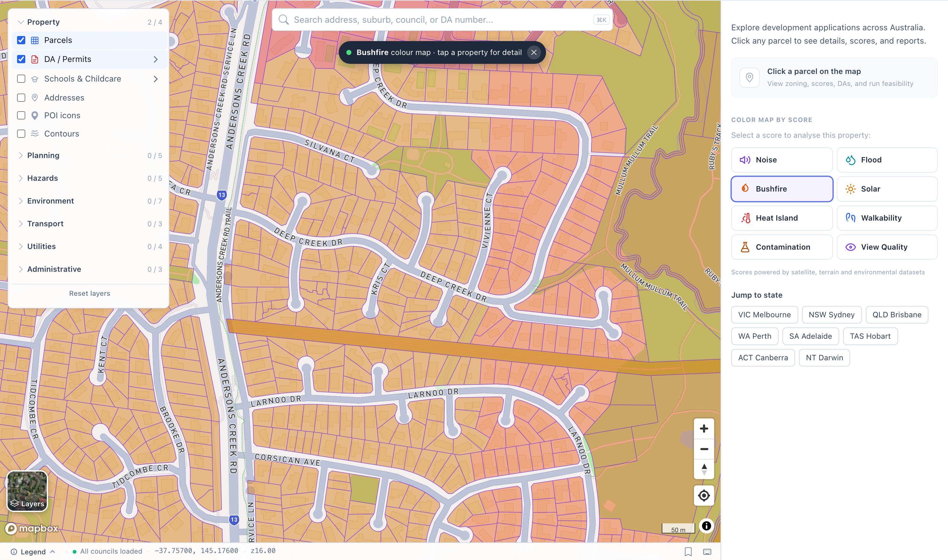Image resolution: width=948 pixels, height=560 pixels.
Task: Jump to NSW Sydney
Action: coord(831,315)
